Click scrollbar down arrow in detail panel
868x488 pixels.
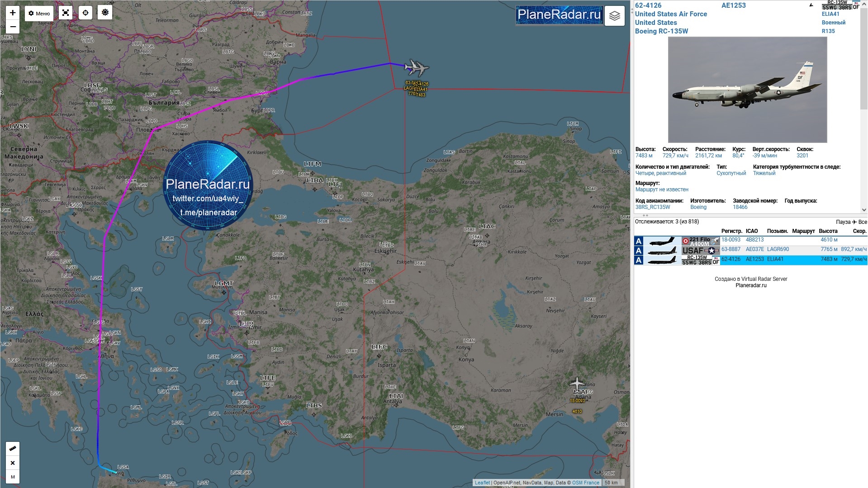coord(863,210)
